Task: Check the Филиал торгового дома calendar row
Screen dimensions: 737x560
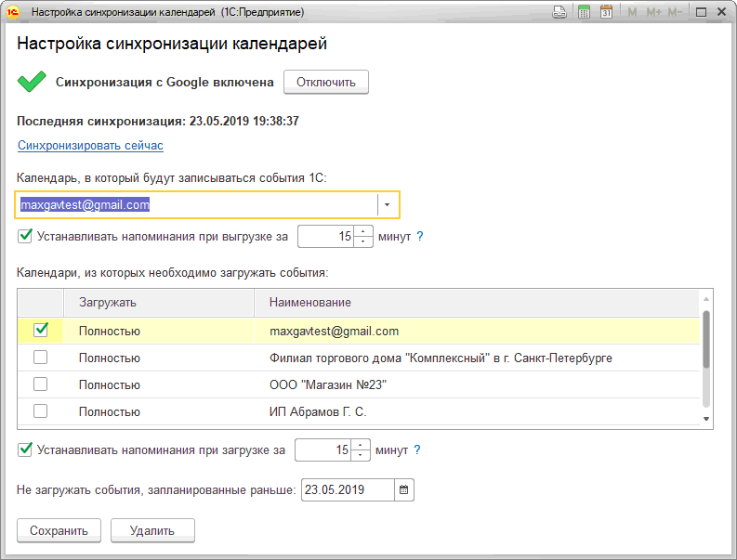Action: 40,358
